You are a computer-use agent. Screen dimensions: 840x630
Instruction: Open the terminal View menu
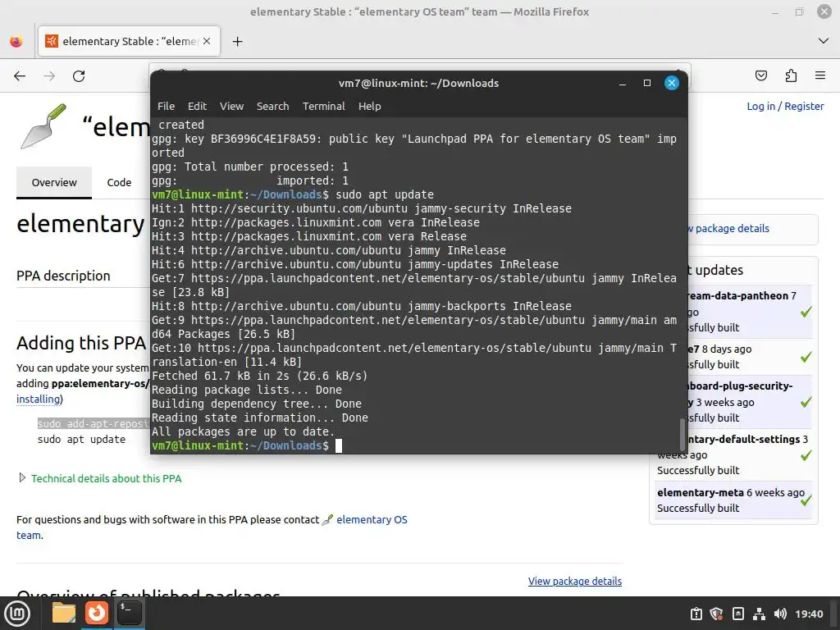pyautogui.click(x=231, y=106)
